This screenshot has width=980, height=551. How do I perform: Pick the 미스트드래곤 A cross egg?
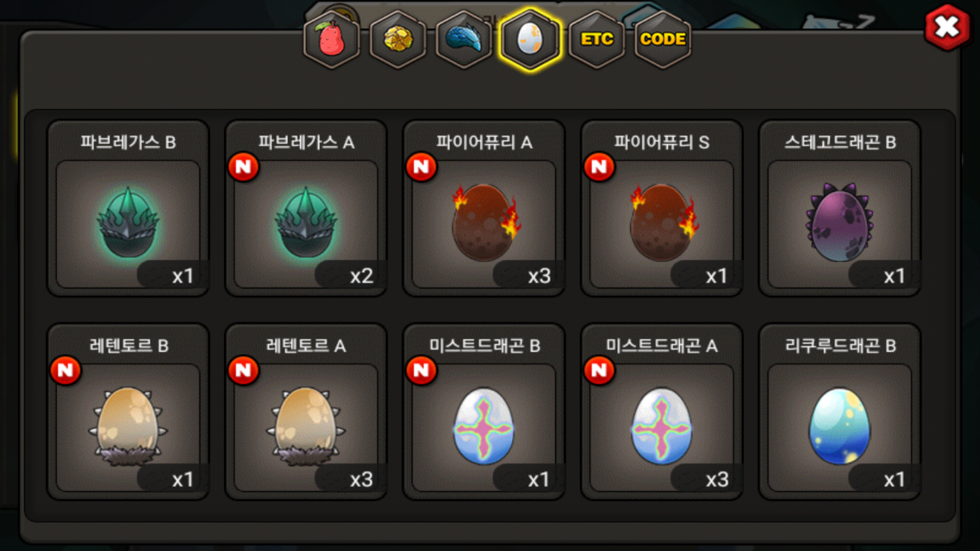662,412
